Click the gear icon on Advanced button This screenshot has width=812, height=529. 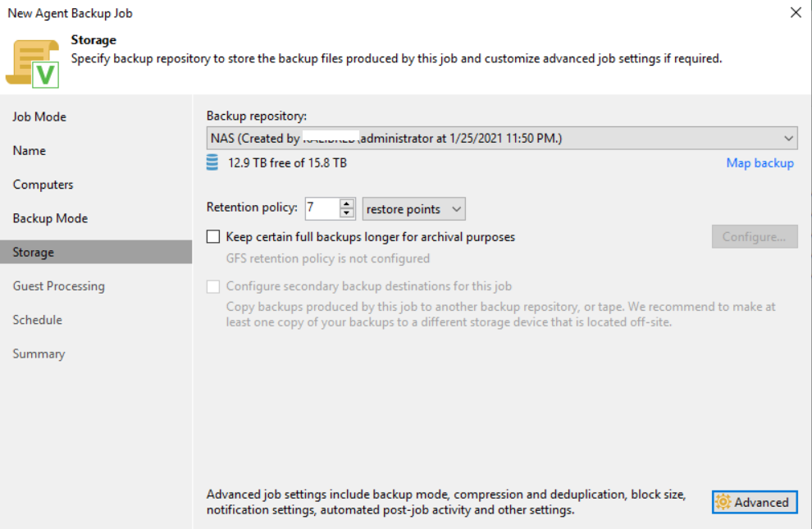coord(723,503)
